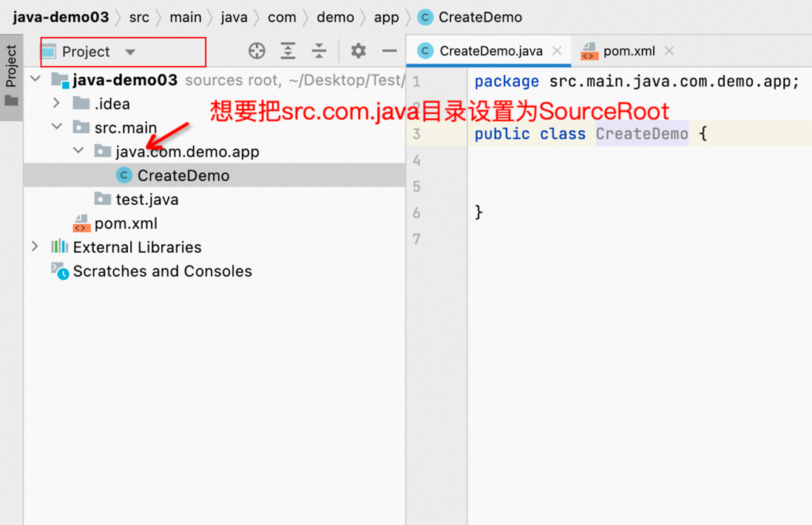Screen dimensions: 812x525
Task: Open the Project panel settings gear
Action: (358, 50)
